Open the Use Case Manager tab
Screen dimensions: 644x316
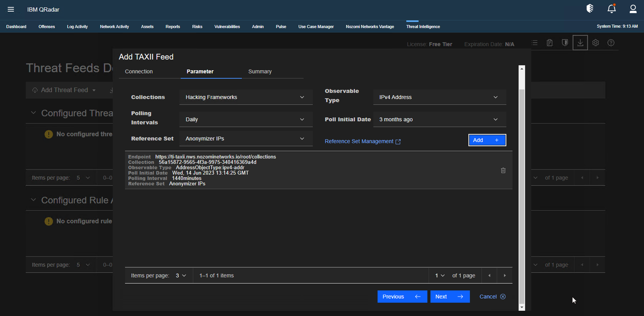[316, 27]
